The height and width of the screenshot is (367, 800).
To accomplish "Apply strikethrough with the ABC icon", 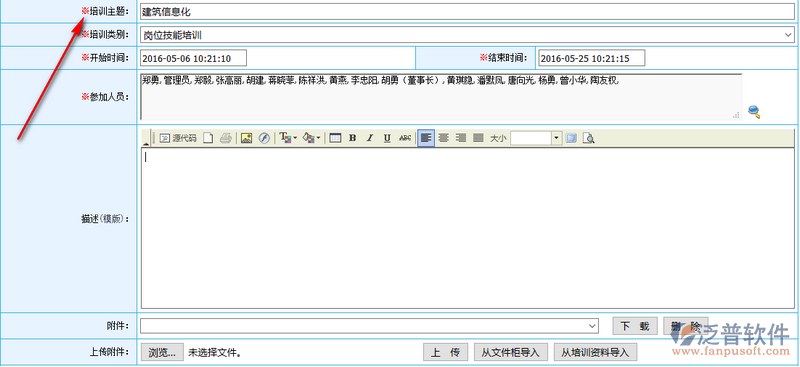I will point(405,138).
